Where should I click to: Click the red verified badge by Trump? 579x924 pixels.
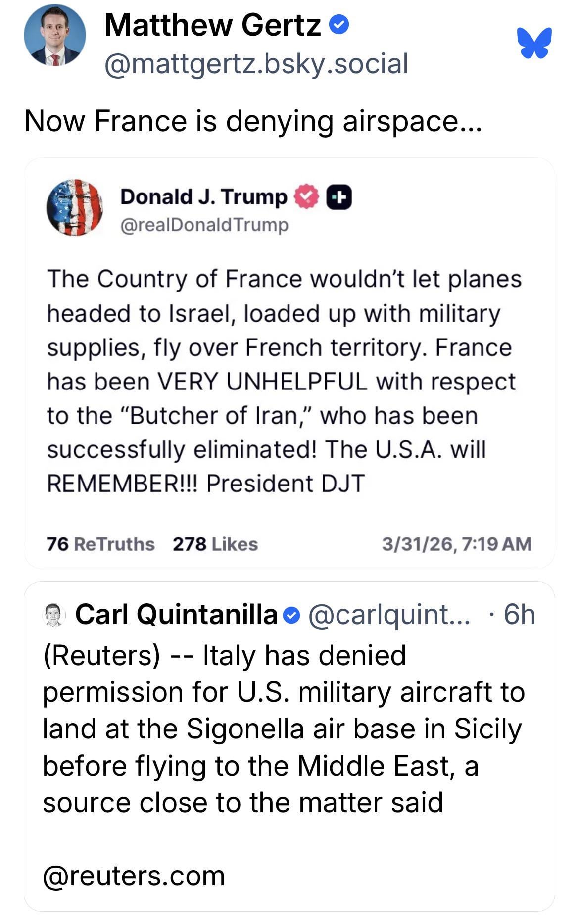click(x=307, y=197)
